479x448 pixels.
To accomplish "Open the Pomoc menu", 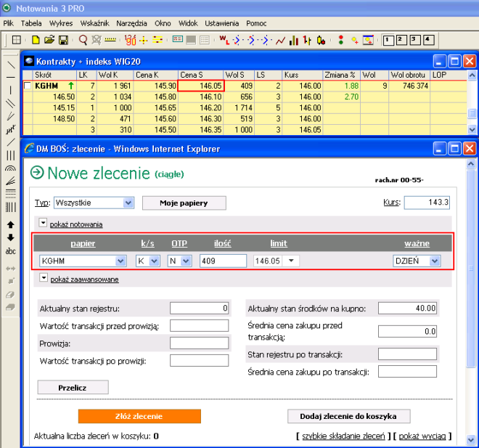I will [x=256, y=23].
